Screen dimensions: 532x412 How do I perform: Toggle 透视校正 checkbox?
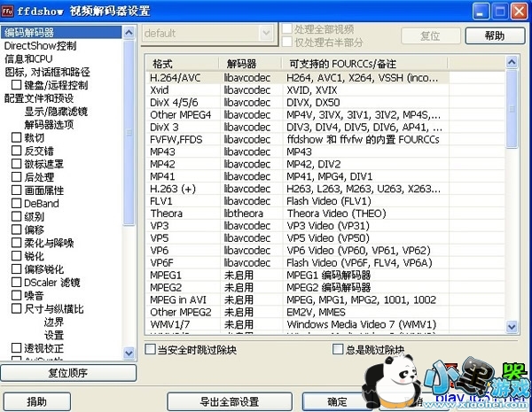[17, 348]
